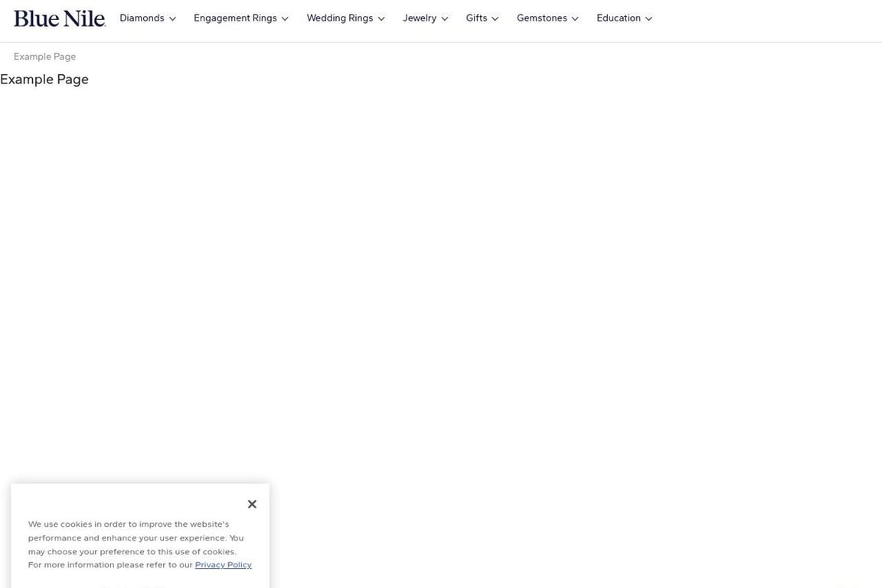Screen dimensions: 882x588
Task: Follow the Privacy Policy link
Action: point(224,565)
